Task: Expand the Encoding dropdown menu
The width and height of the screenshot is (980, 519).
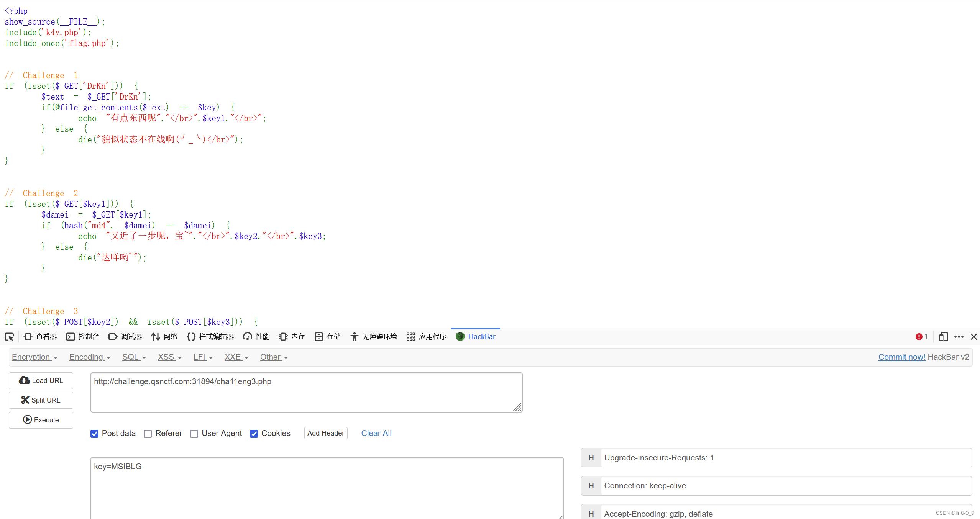Action: click(90, 357)
